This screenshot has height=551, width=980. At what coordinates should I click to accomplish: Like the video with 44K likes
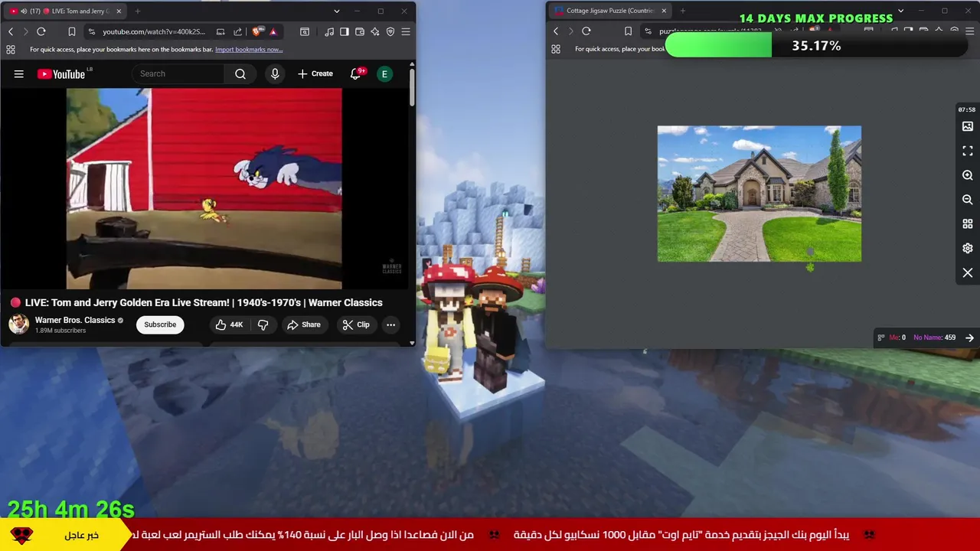pyautogui.click(x=229, y=324)
